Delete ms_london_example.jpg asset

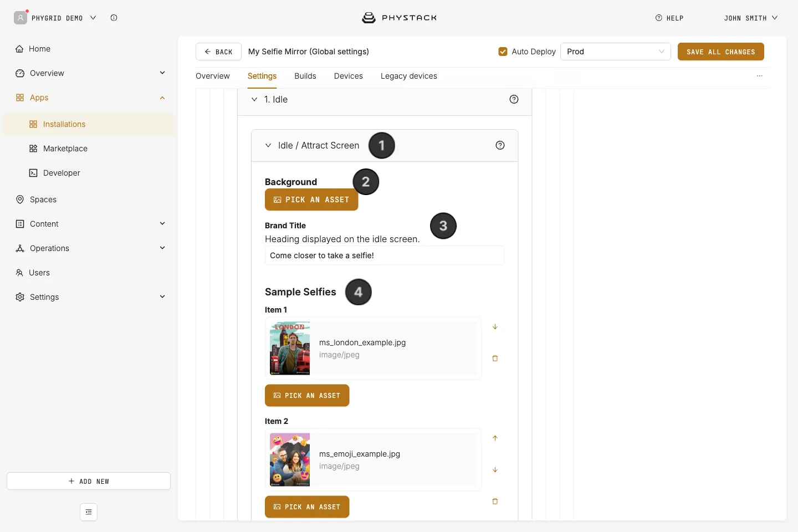point(495,359)
